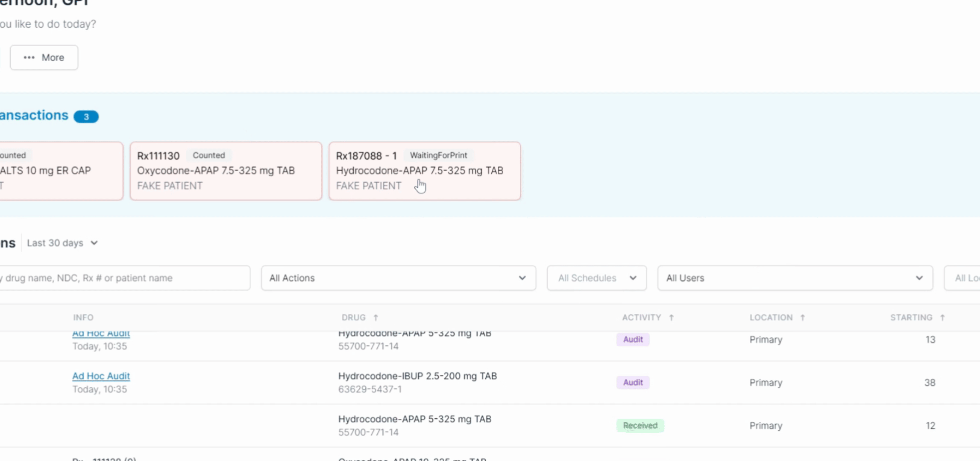The height and width of the screenshot is (461, 980).
Task: Select Hydrocodone-IBUP 2.5-200 mg TAB drug name
Action: click(417, 376)
